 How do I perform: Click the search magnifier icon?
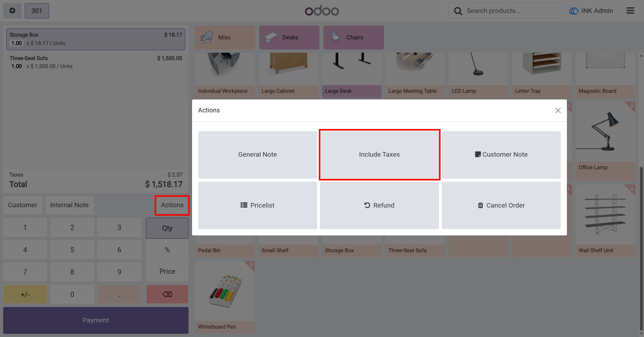(458, 11)
